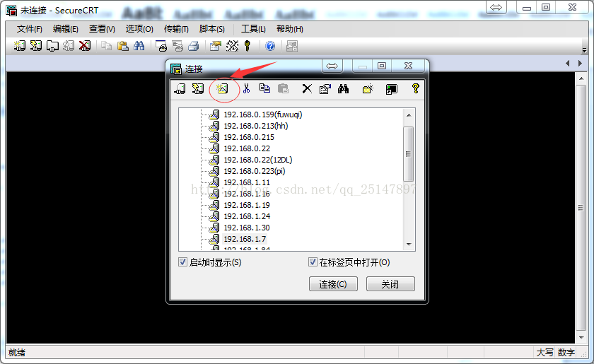Open Session Options from main toolbar
Viewport: 594px width, 364px height.
click(x=216, y=46)
